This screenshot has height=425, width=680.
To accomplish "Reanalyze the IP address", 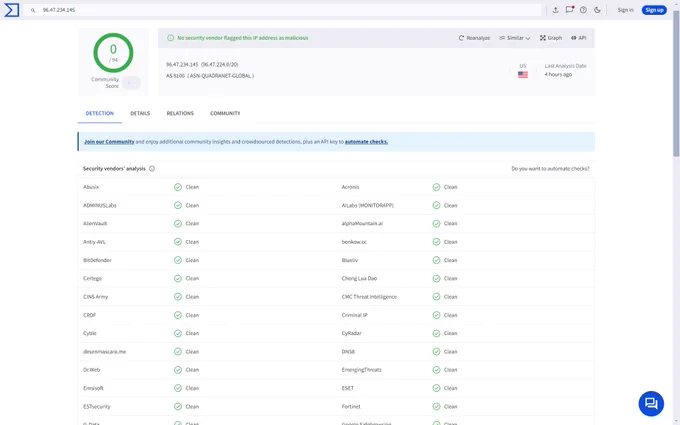I will (x=474, y=38).
